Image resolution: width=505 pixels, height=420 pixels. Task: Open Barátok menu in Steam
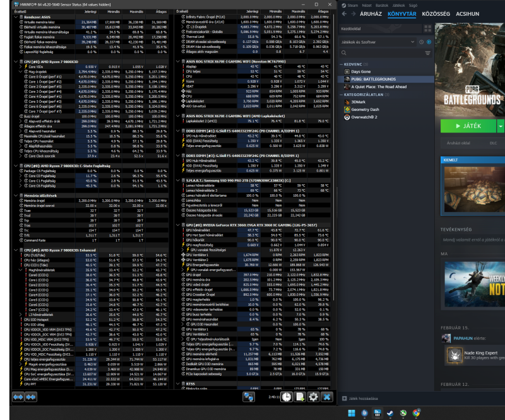coord(382,5)
